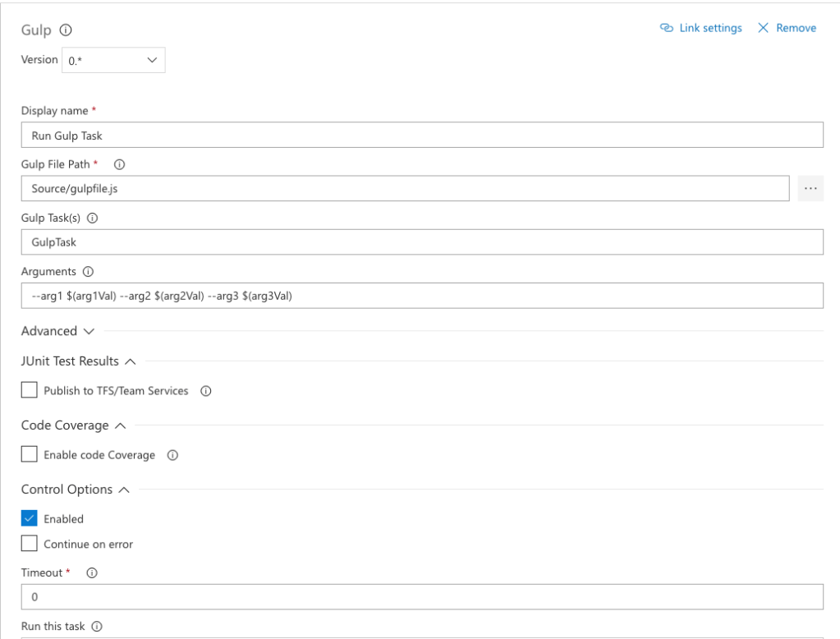The image size is (840, 639).
Task: Click the info icon after Publish to TFS/Team Services
Action: pos(206,391)
